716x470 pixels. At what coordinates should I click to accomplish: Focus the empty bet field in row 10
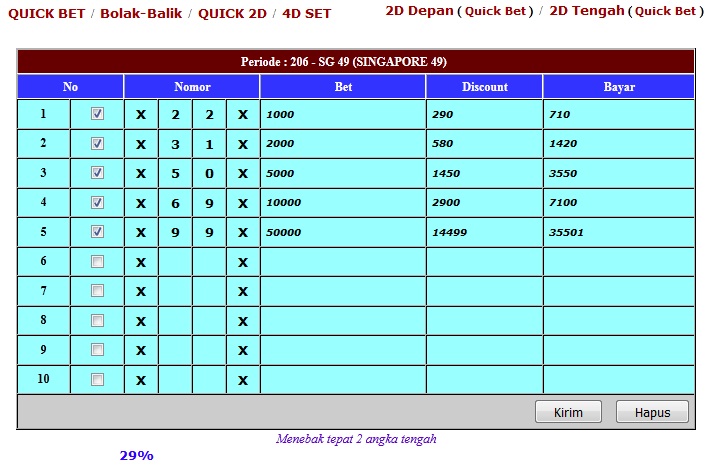point(343,380)
